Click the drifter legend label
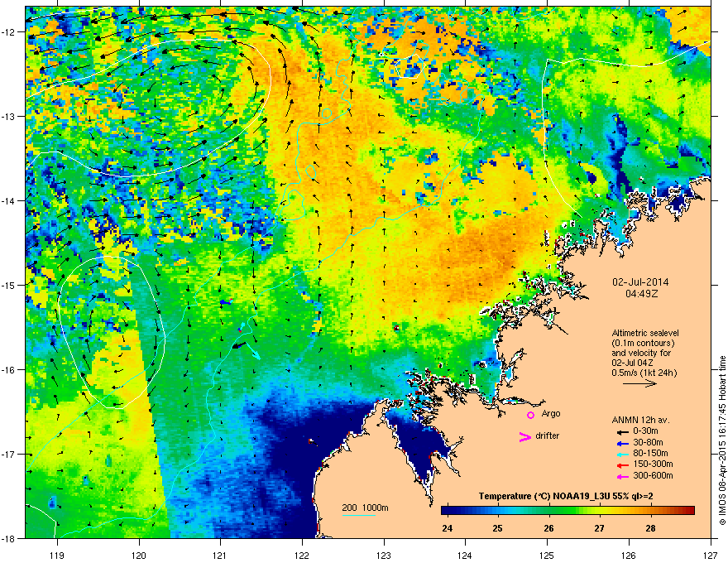The width and height of the screenshot is (728, 563). click(548, 435)
